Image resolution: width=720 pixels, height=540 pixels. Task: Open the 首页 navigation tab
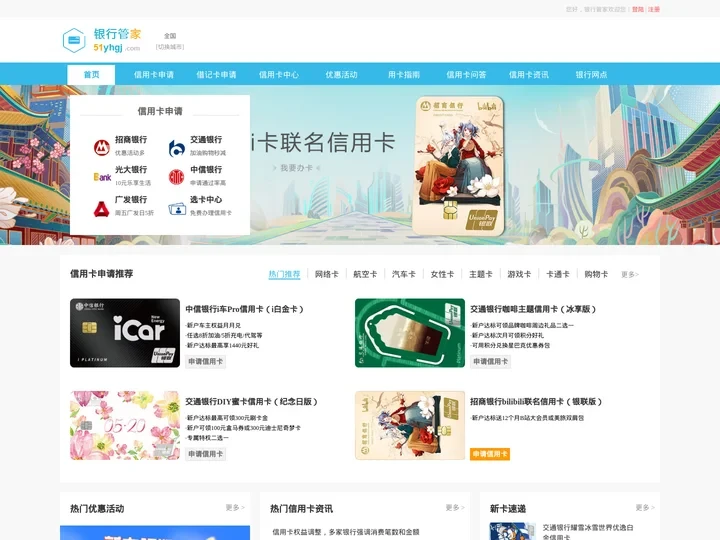tap(91, 74)
